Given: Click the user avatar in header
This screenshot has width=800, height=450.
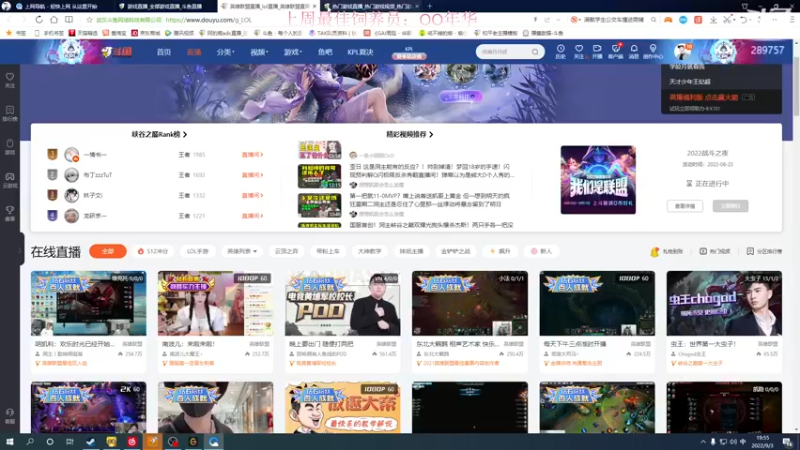Looking at the screenshot, I should coord(682,52).
